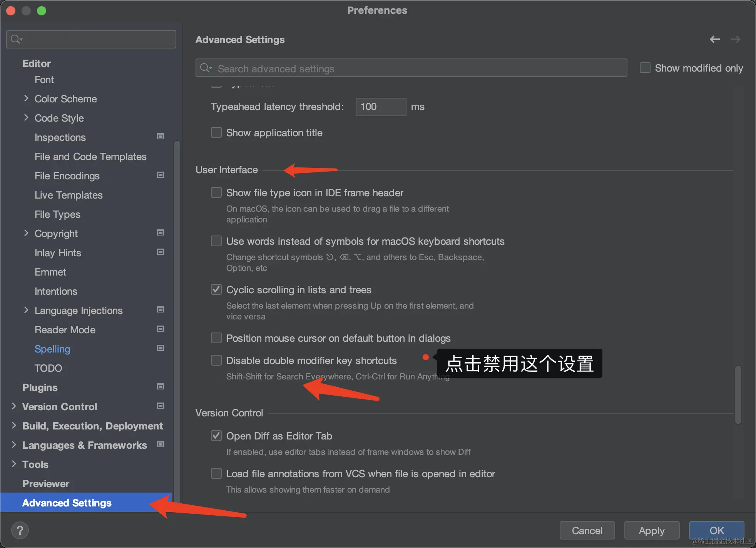Check the Show modified only box
Screen dimensions: 756x548
tap(645, 68)
